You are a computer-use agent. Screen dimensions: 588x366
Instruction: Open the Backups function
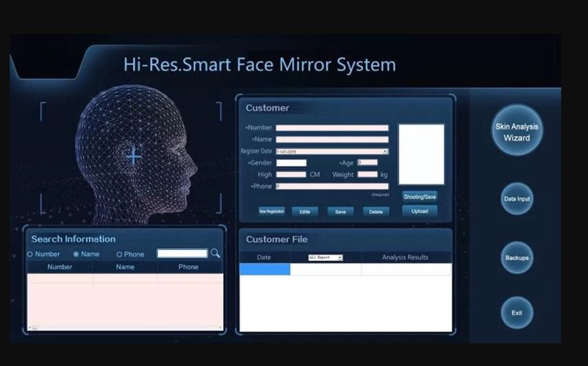click(x=517, y=258)
